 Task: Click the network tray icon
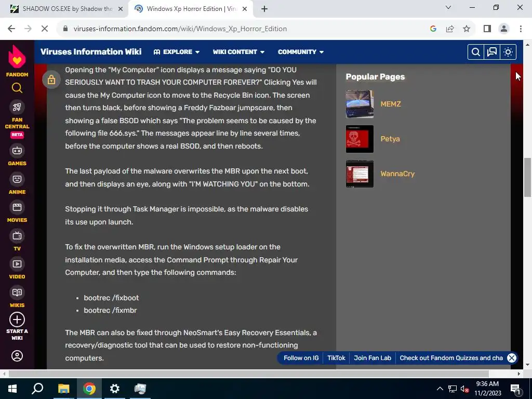coord(453,389)
